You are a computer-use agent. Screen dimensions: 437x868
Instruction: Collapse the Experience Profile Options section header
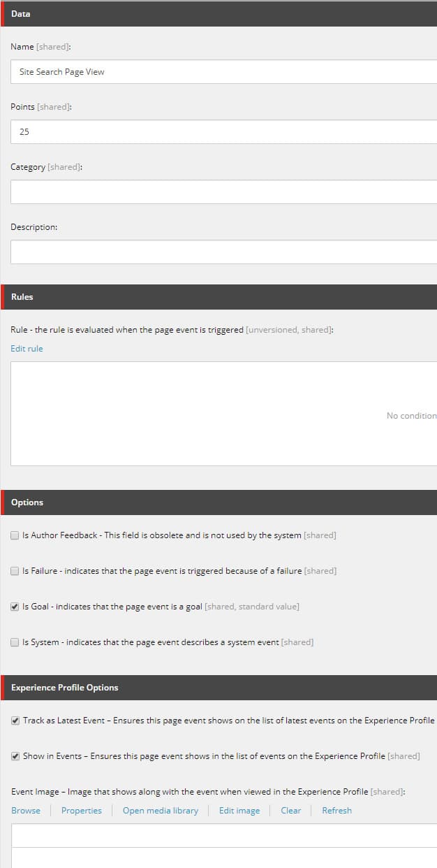click(x=218, y=688)
